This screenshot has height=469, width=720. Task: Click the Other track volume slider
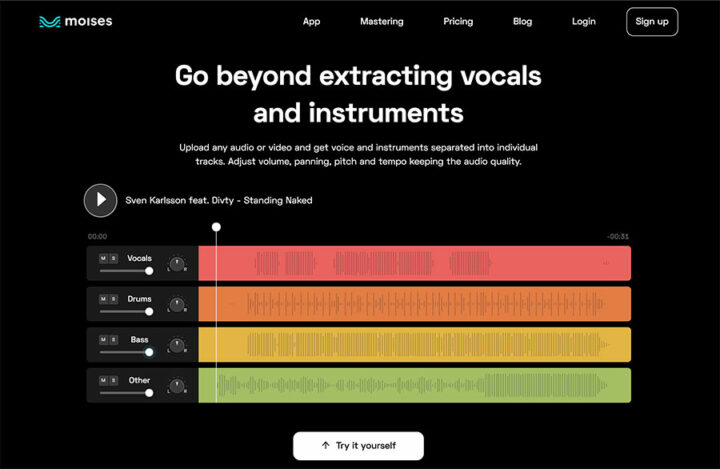[x=125, y=392]
